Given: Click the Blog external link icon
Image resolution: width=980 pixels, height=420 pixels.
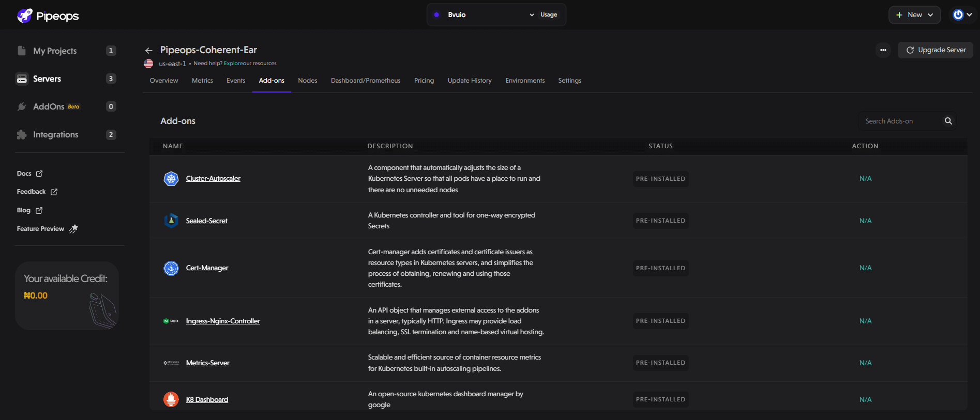Looking at the screenshot, I should pyautogui.click(x=39, y=210).
